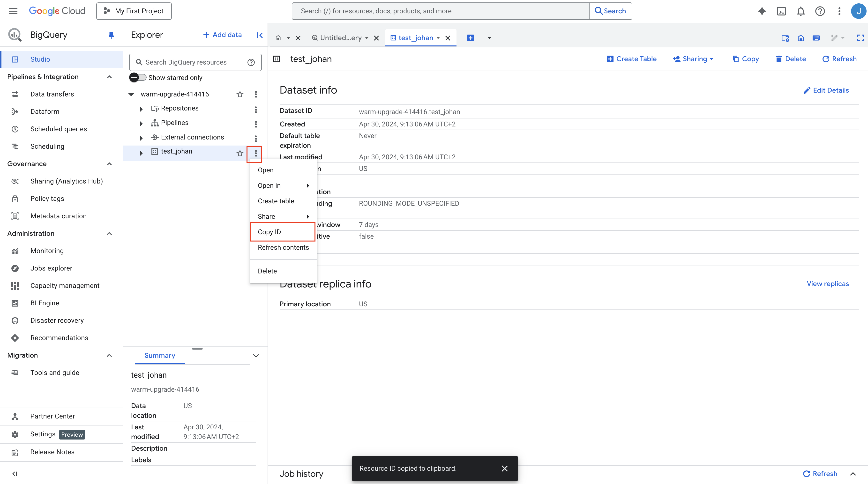This screenshot has height=484, width=868.
Task: Open the Sharing dropdown
Action: [693, 59]
